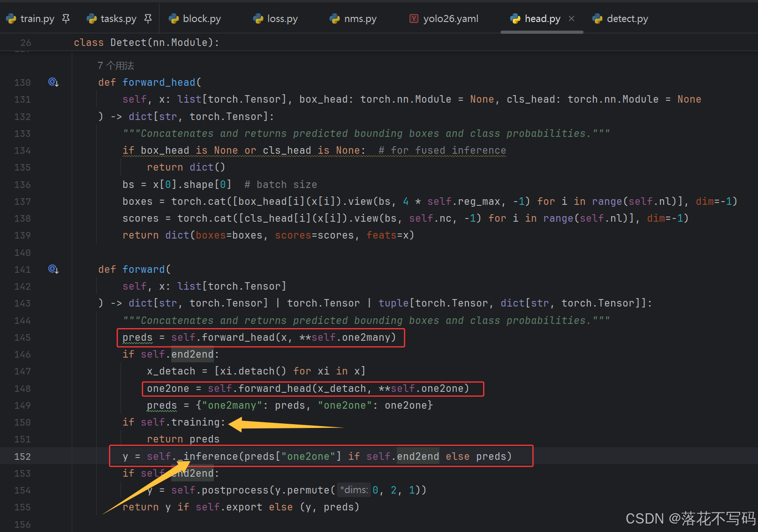The width and height of the screenshot is (758, 532).
Task: Switch to the train.py tab
Action: (x=37, y=19)
